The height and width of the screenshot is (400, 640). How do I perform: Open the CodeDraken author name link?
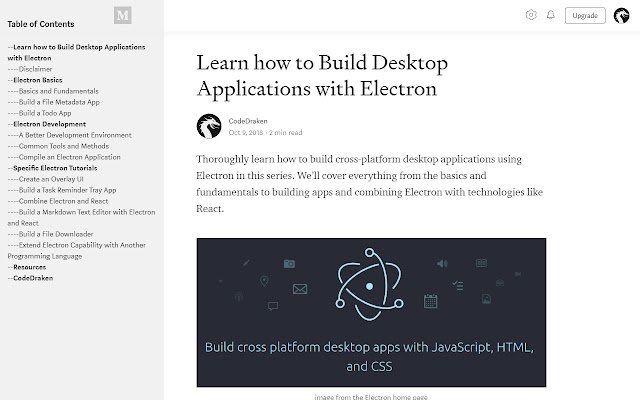coord(248,121)
